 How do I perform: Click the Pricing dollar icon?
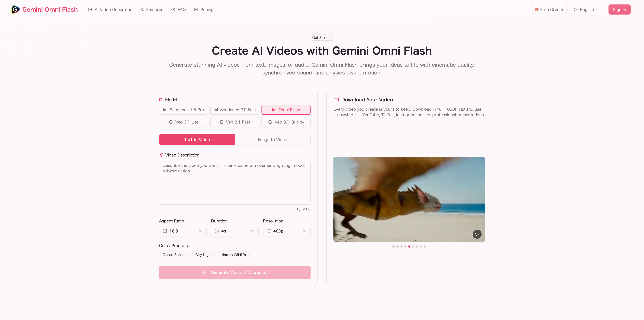[196, 10]
